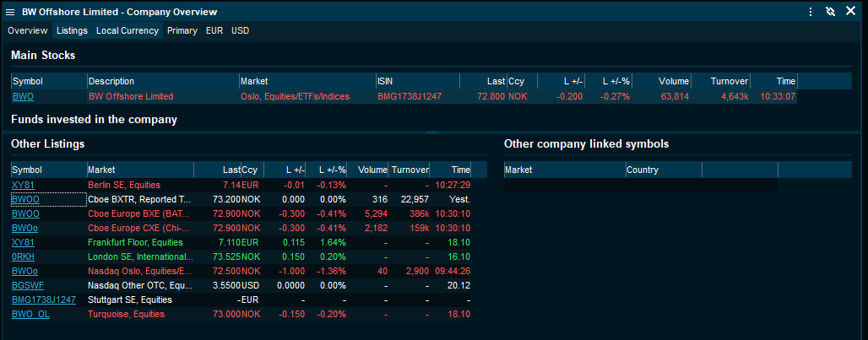868x340 pixels.
Task: Sort Main Stocks by ISIN column header
Action: (x=417, y=82)
